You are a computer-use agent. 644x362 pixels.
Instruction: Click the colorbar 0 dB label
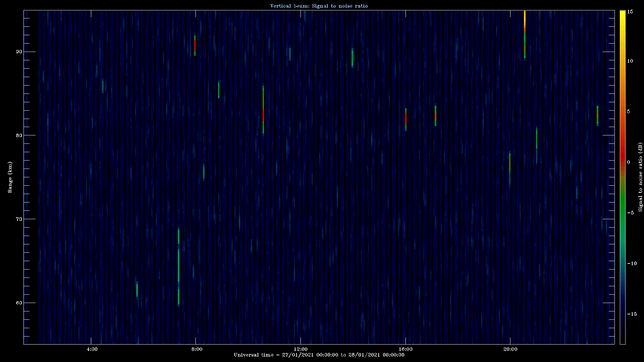629,162
